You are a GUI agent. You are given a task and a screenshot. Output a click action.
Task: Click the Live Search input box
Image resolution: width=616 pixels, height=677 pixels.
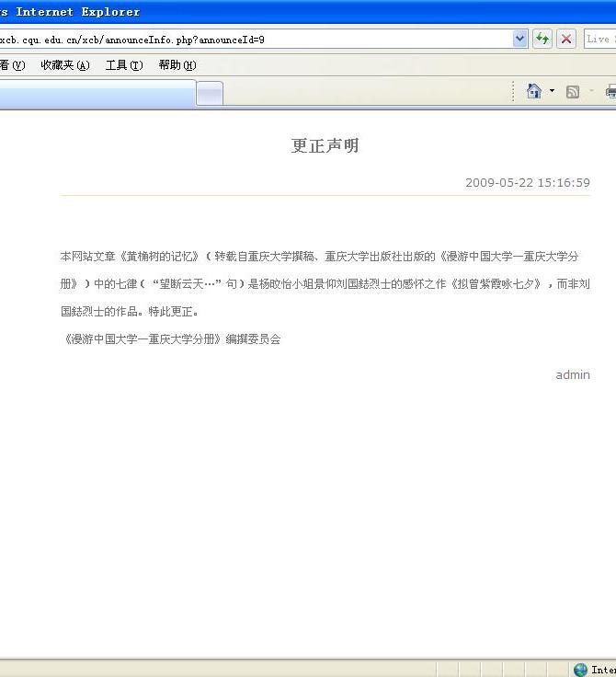pos(599,40)
